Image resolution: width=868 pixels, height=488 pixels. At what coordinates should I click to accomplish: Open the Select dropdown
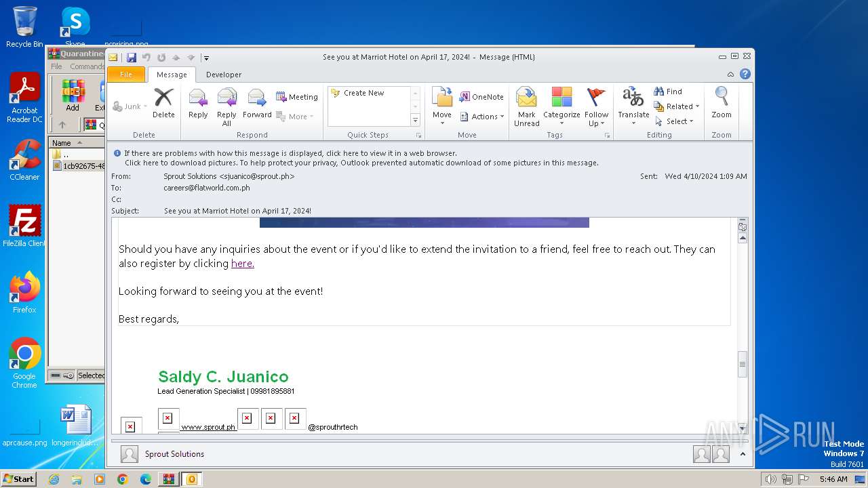click(674, 121)
